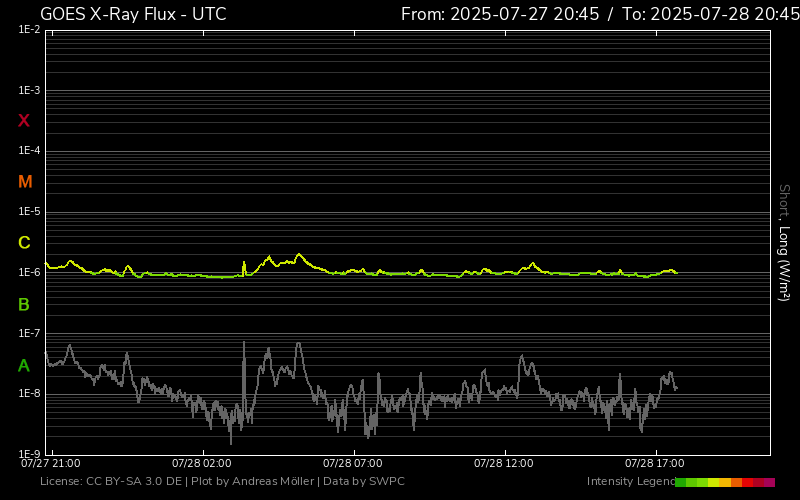Click the orange M flare class label
The width and height of the screenshot is (800, 500).
tap(25, 182)
